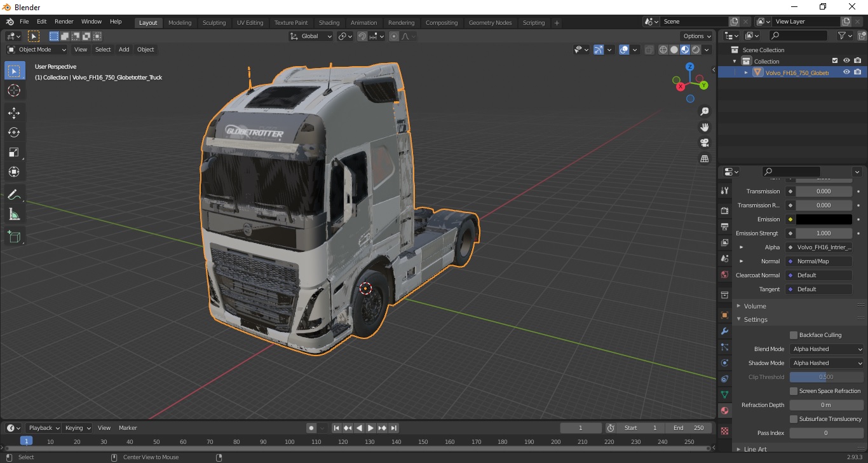Switch to Modeling workspace tab

click(180, 22)
